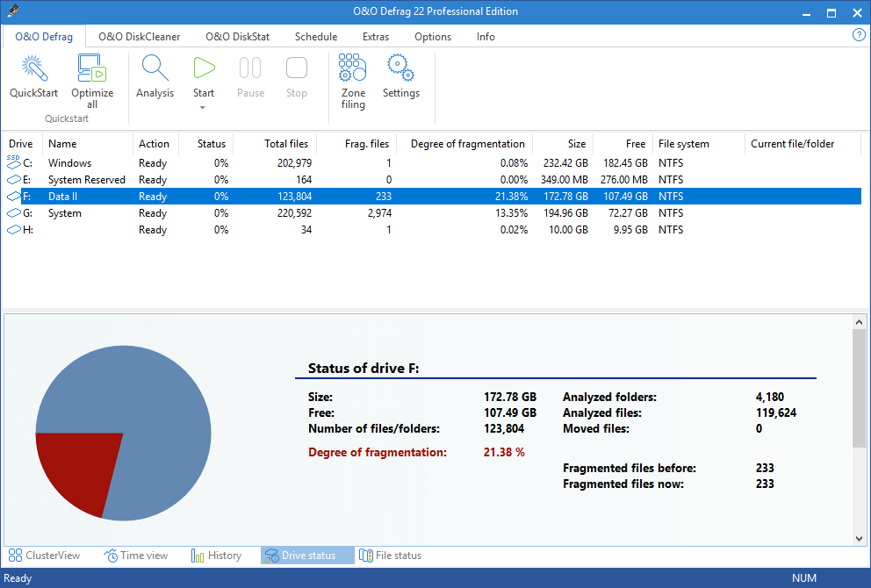This screenshot has width=871, height=588.
Task: Click the 13.35% fragmentation value
Action: click(511, 213)
